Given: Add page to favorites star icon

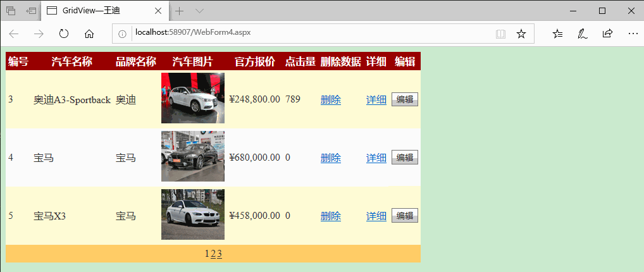Looking at the screenshot, I should 521,34.
